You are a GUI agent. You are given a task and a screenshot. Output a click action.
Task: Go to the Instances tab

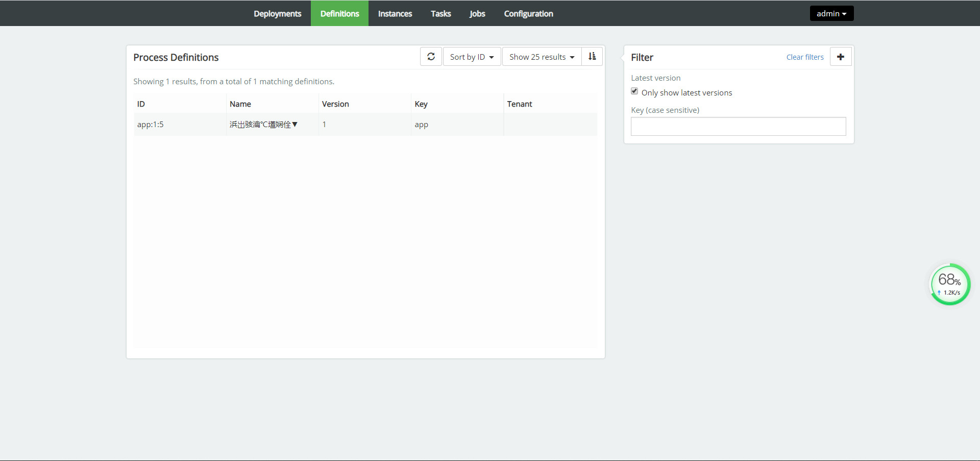pos(395,13)
